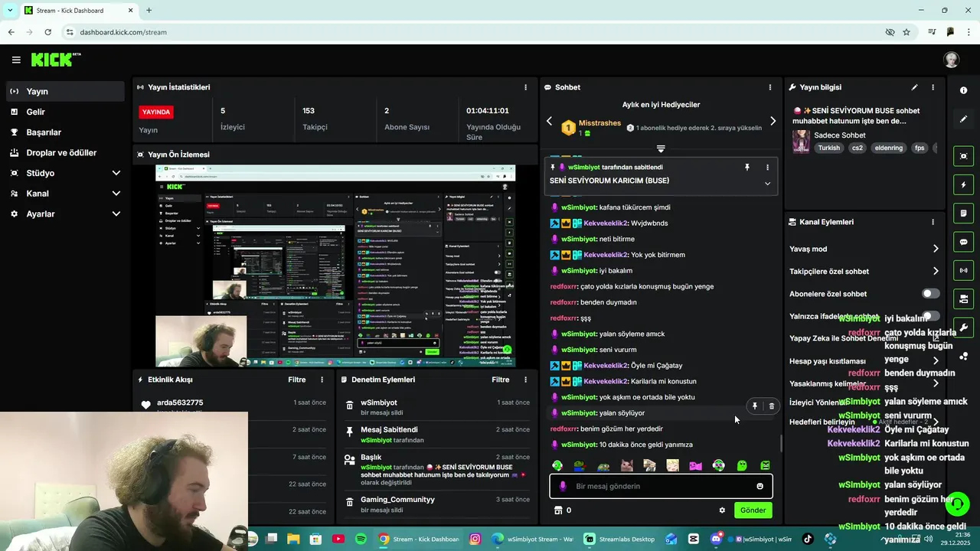
Task: Open the YouTube icon in the taskbar
Action: (x=338, y=539)
